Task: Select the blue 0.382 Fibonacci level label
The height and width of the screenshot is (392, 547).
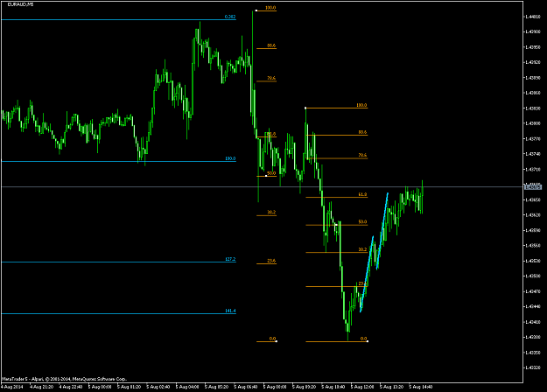Action: coord(230,17)
